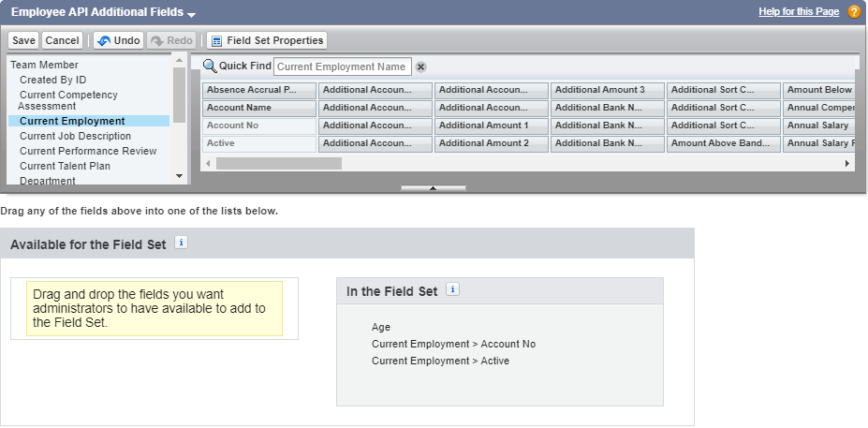Viewport: 868px width, 428px height.
Task: Cancel the field set changes
Action: tap(62, 40)
